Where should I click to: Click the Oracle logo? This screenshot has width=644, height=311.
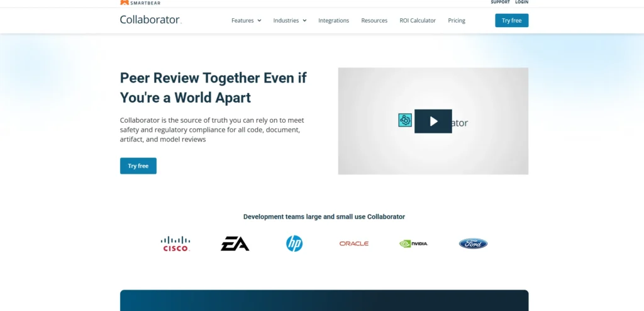[x=354, y=244]
